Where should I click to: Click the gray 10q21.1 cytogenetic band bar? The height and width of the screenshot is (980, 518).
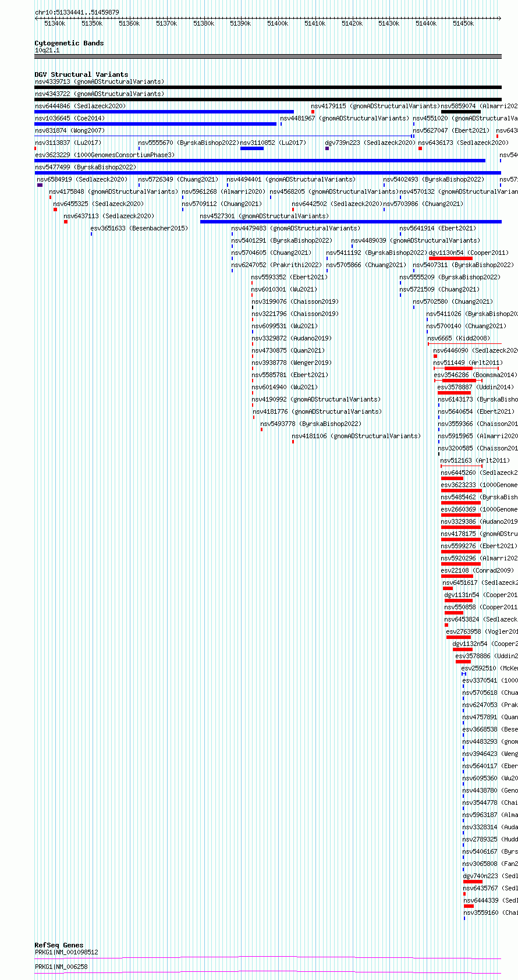coord(268,56)
